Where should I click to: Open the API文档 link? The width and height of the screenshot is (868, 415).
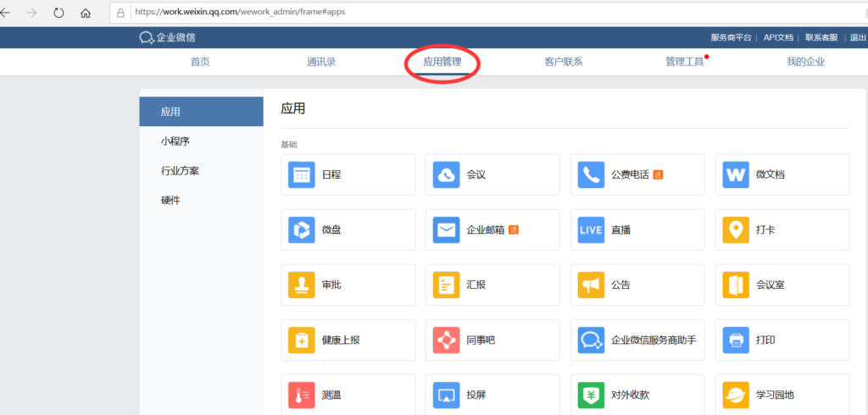tap(780, 37)
